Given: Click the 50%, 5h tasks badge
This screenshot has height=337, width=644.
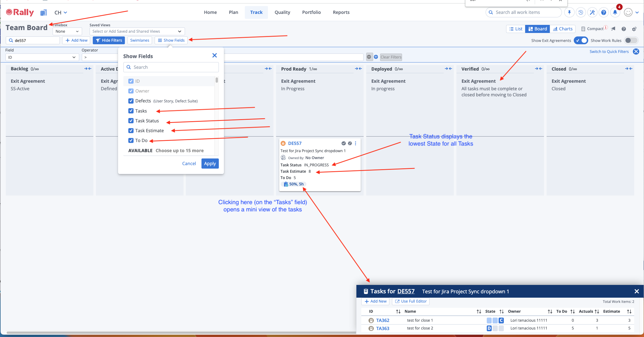Looking at the screenshot, I should [x=294, y=184].
